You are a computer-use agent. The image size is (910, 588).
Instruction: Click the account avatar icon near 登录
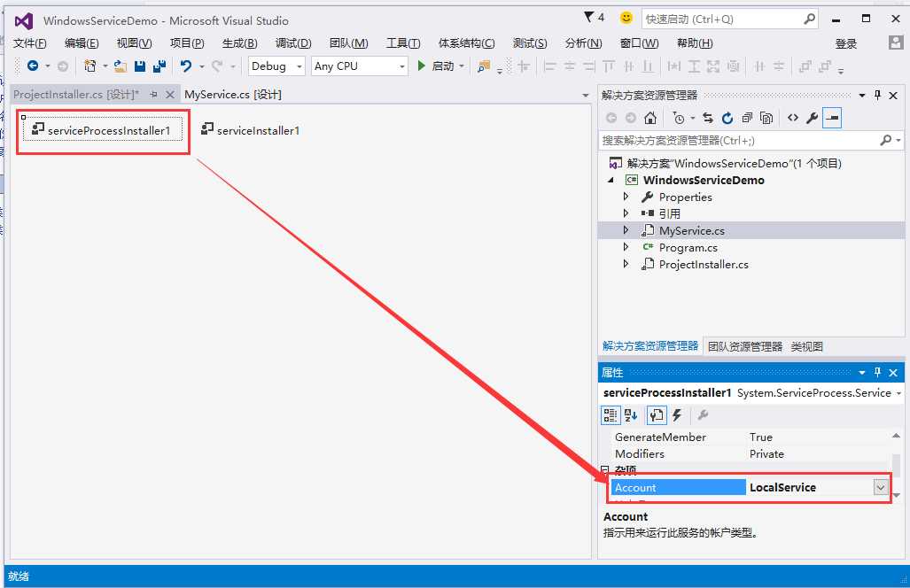point(896,43)
